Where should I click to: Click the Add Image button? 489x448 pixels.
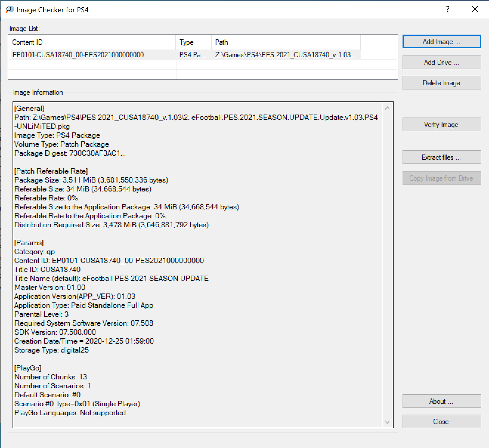click(441, 42)
